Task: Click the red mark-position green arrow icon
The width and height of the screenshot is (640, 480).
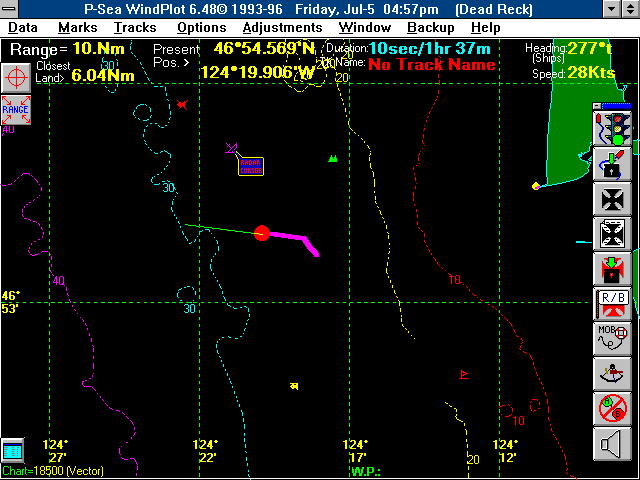Action: coord(612,269)
